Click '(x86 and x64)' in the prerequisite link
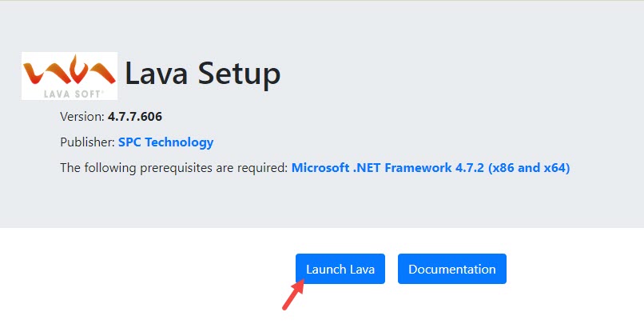The width and height of the screenshot is (644, 328). (530, 168)
